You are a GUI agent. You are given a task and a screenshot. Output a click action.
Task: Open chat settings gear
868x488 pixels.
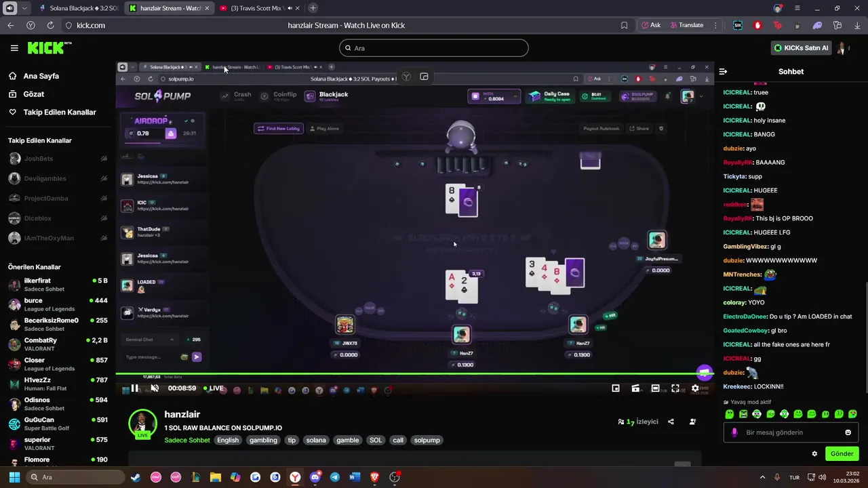pos(814,453)
